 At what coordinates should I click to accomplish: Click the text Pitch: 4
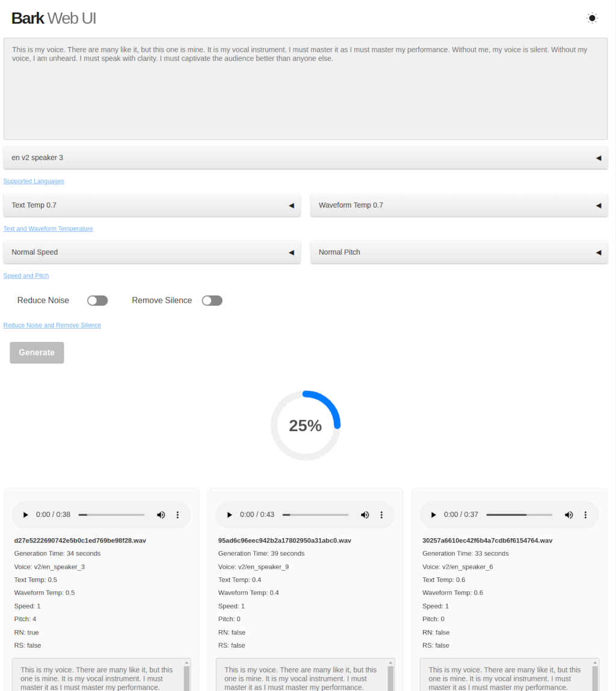pos(25,619)
